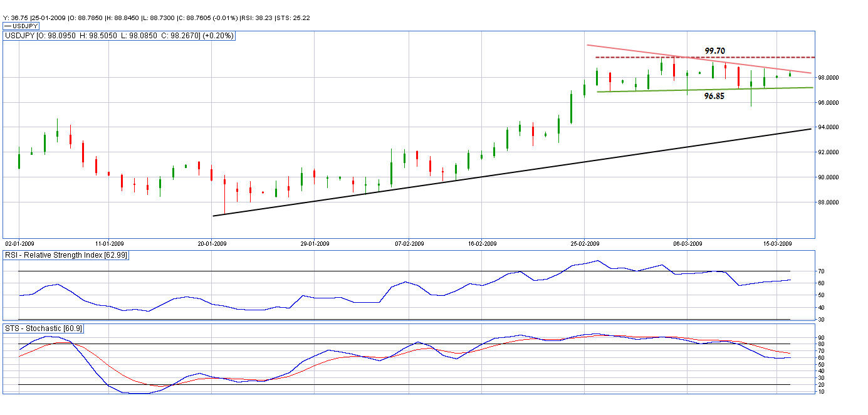Click the 15-03-2009 date label
The width and height of the screenshot is (868, 415).
pos(776,243)
